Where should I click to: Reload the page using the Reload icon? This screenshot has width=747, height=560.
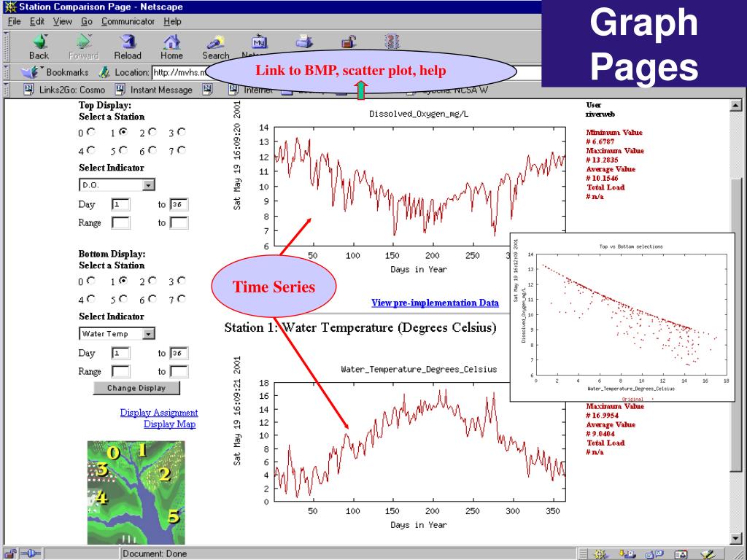pos(128,47)
